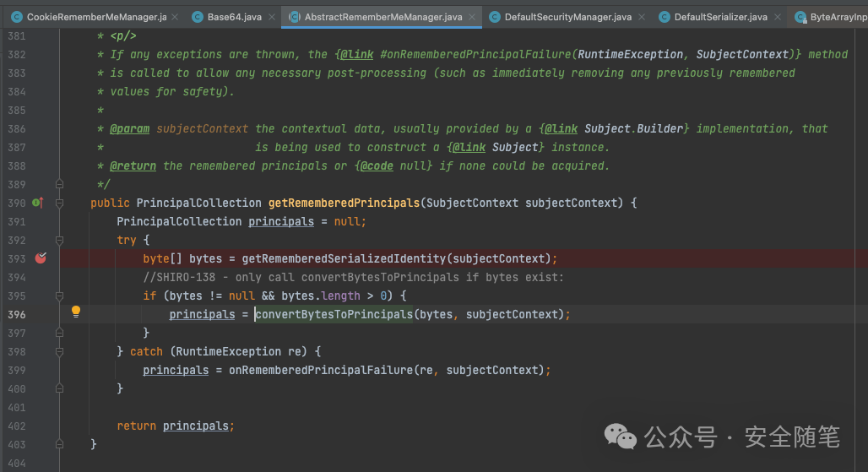Select the AbstractRememberMeManager.java tab
868x472 pixels.
(383, 17)
